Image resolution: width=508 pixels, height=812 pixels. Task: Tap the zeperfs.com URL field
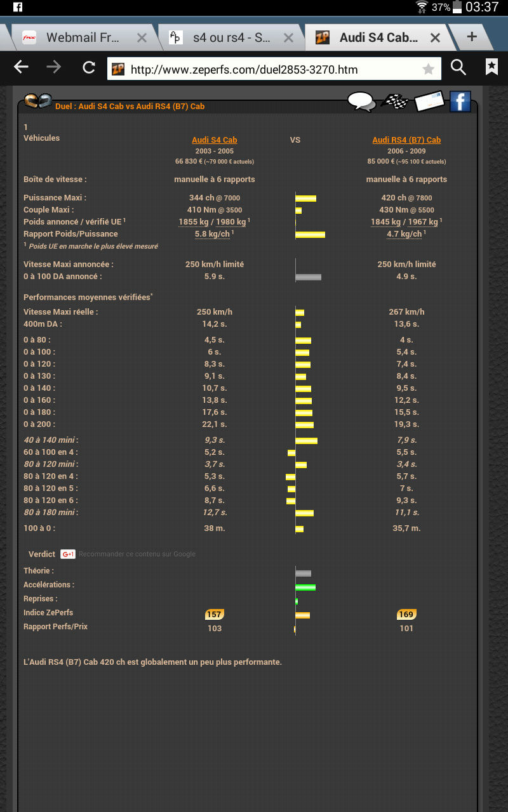273,68
